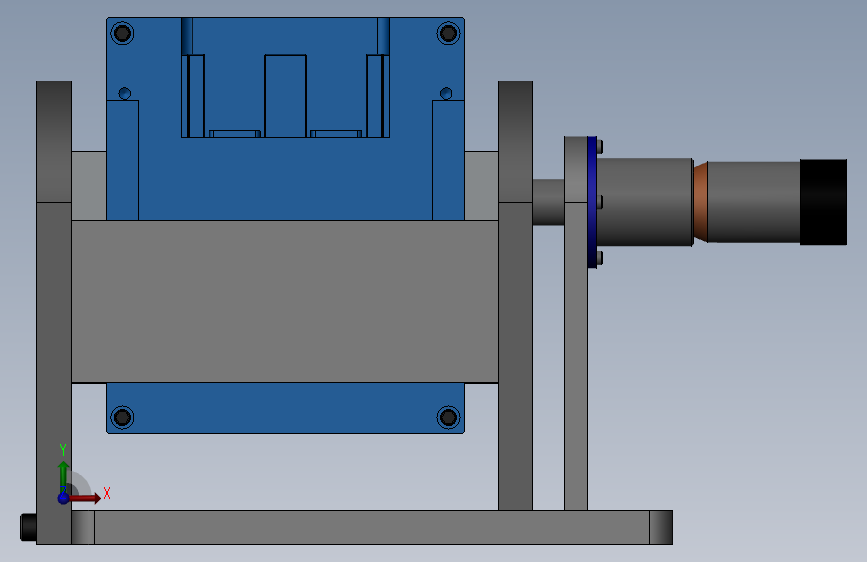This screenshot has width=867, height=562.
Task: Select the tall left upright support plate
Action: pos(54,313)
